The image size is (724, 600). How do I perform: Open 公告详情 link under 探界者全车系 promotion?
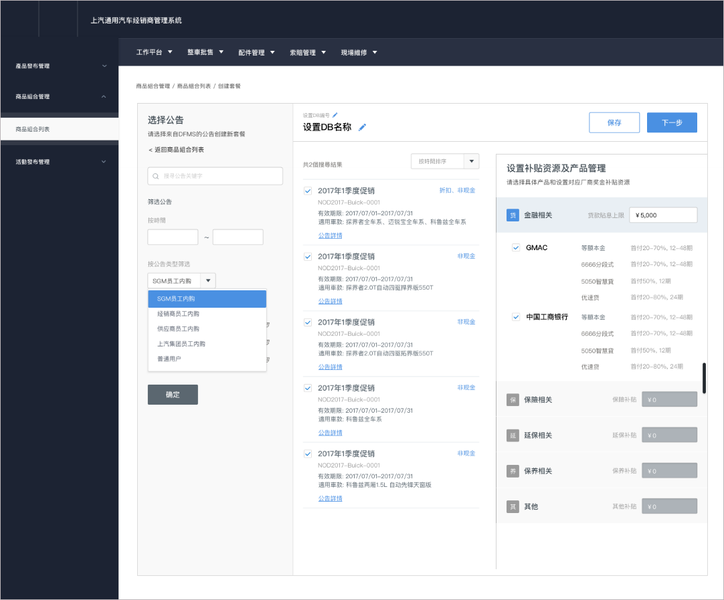point(330,236)
